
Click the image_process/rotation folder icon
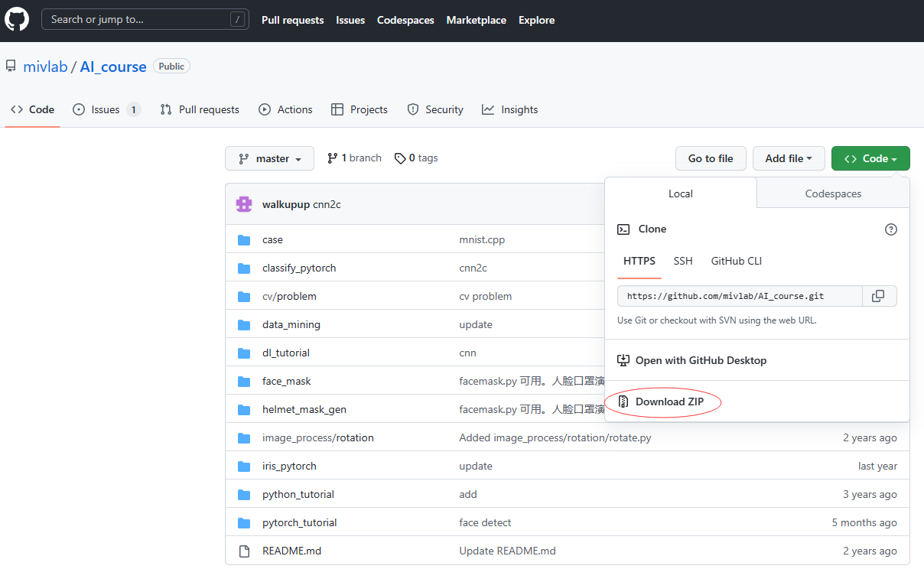click(244, 438)
